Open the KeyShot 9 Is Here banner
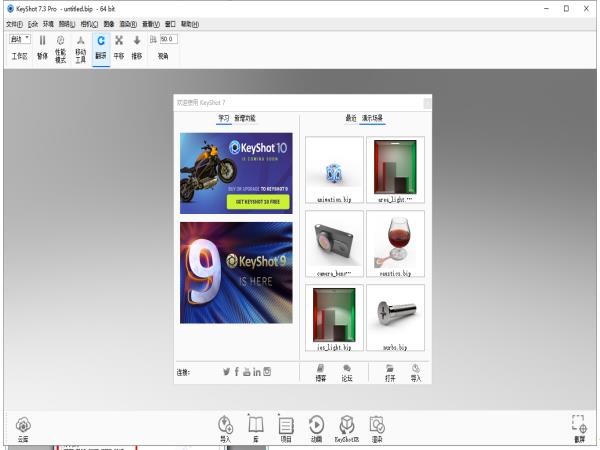 point(236,273)
